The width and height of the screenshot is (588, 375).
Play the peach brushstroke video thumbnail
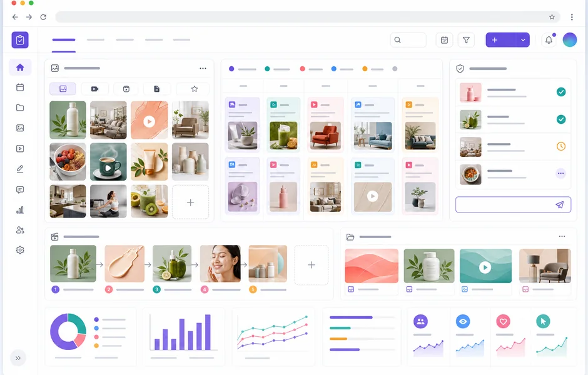coord(150,121)
